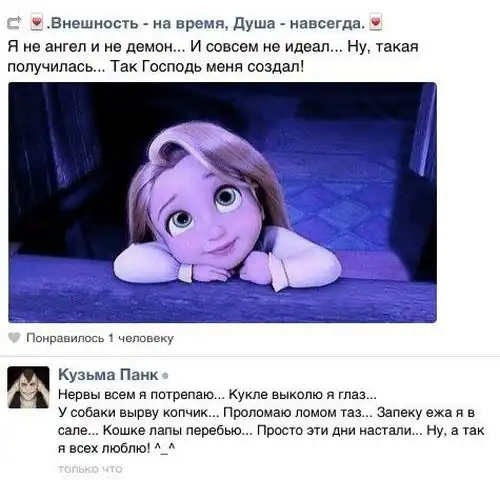Toggle the gray heart like icon
The image size is (500, 480).
click(x=14, y=338)
